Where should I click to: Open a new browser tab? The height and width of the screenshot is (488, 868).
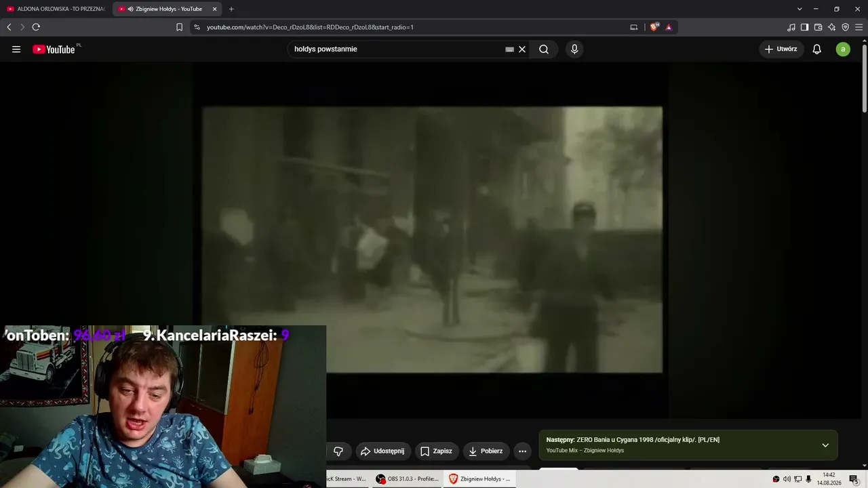point(231,9)
